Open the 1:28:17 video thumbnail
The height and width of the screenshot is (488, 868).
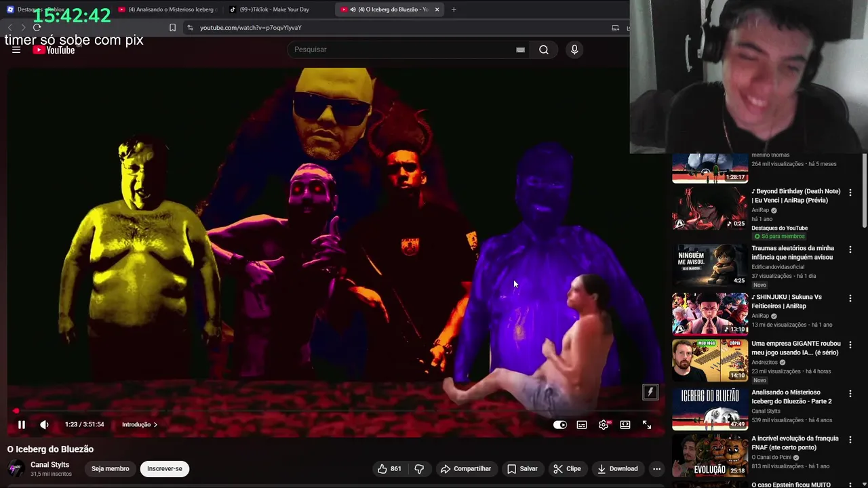710,168
